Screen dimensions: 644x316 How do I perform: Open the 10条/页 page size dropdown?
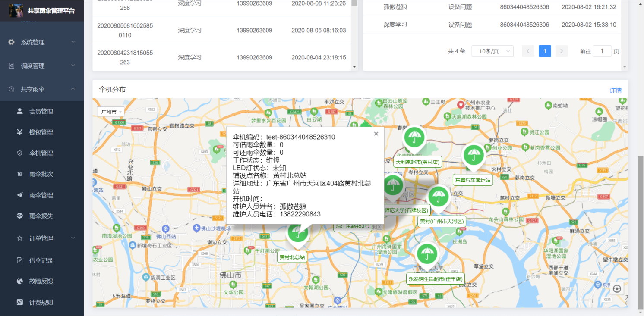492,51
